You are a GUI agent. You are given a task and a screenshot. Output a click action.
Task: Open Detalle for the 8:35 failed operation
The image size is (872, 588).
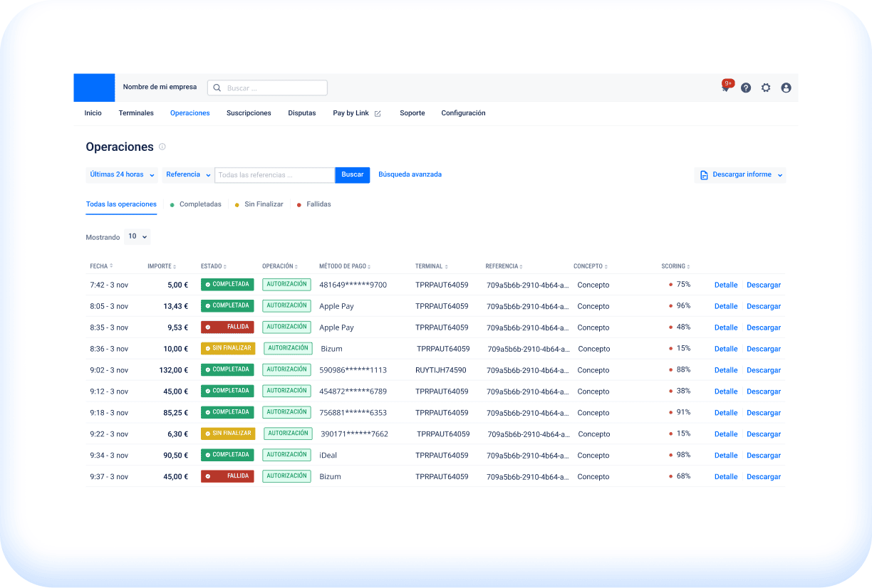coord(726,327)
